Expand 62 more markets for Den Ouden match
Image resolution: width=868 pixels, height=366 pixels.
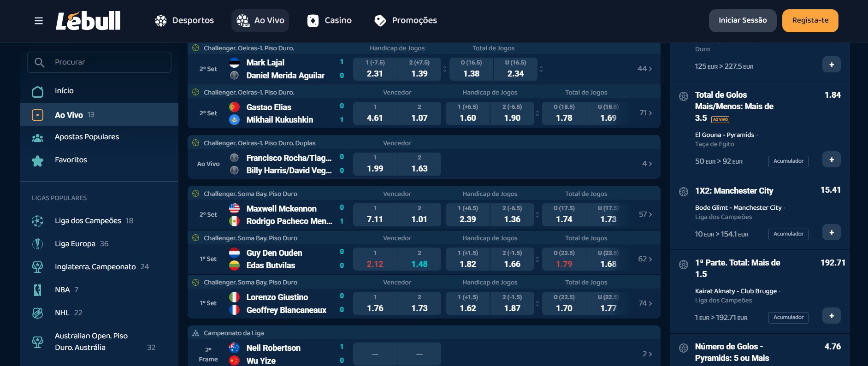(645, 259)
